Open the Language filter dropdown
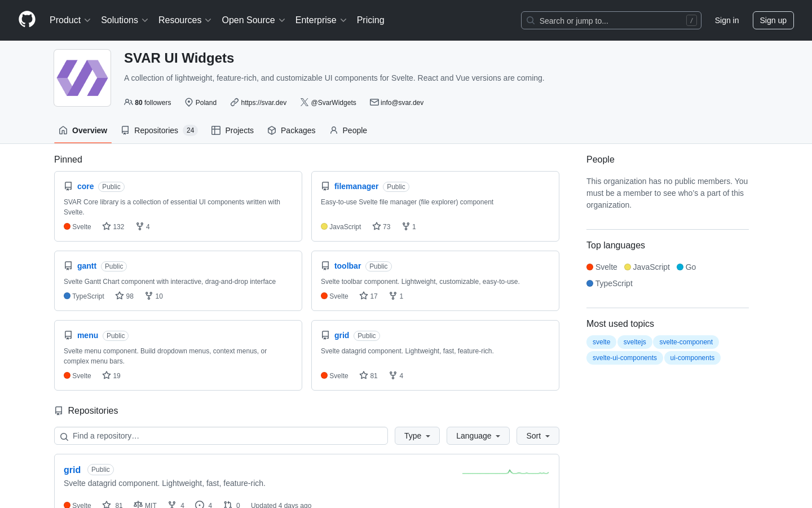 [x=478, y=436]
